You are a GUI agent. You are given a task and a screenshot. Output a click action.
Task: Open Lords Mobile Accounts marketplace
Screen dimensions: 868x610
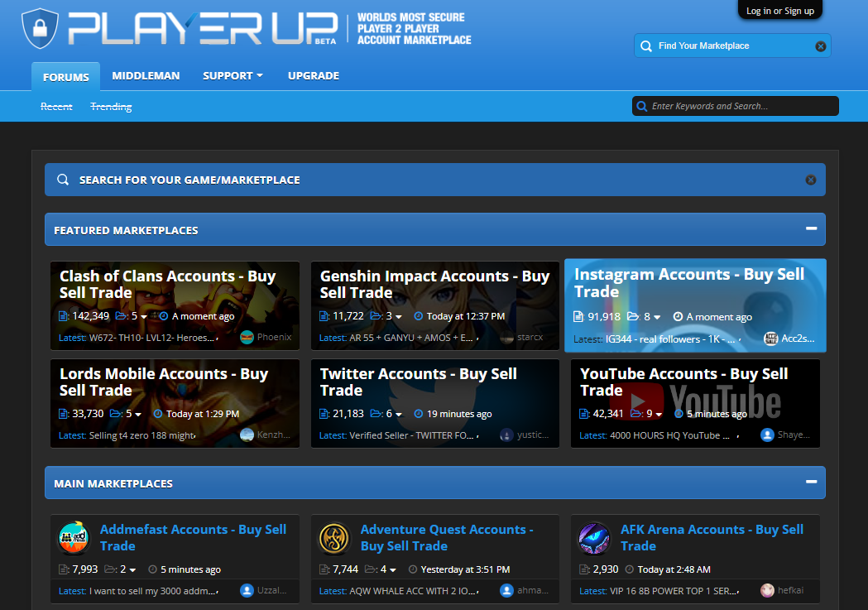[x=164, y=382]
